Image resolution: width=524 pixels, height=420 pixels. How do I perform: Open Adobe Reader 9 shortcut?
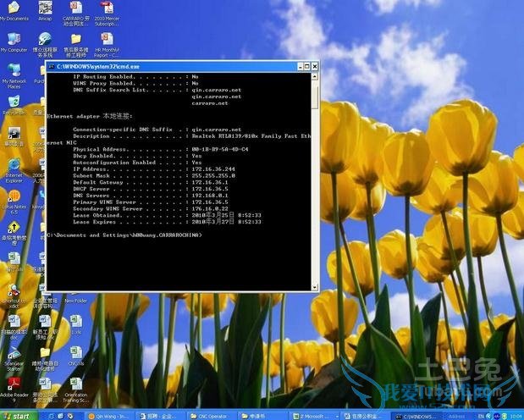[14, 383]
